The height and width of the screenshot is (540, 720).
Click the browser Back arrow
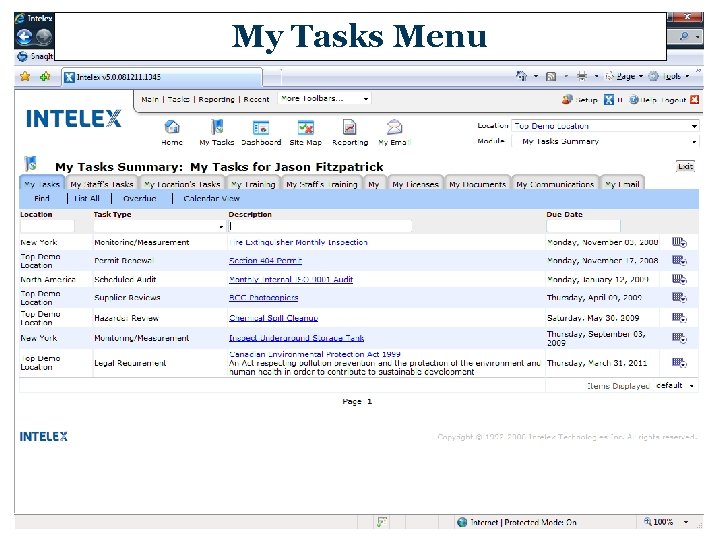click(24, 37)
